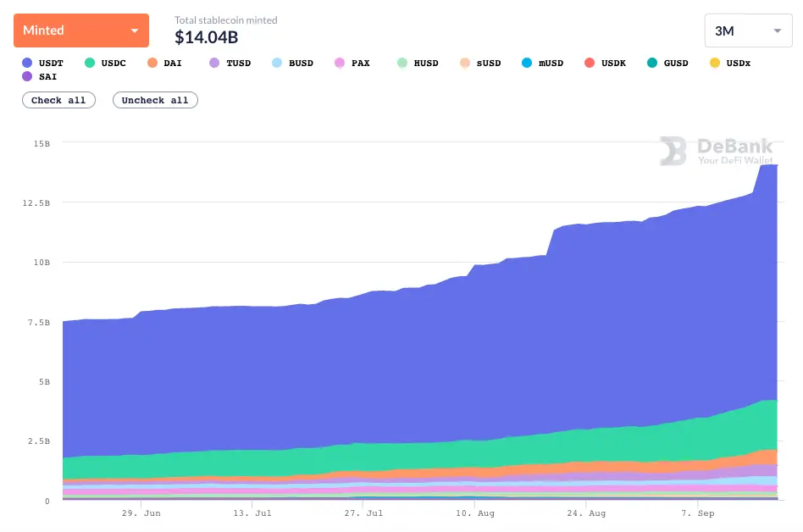Click the Check all button

coord(58,100)
